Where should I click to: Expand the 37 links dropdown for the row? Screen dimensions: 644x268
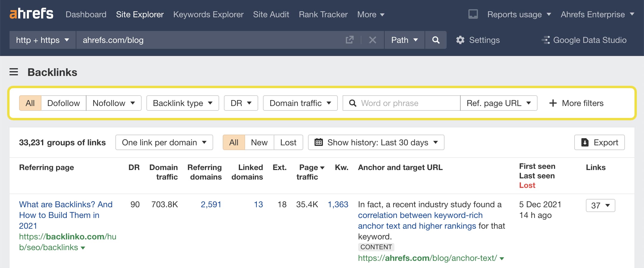600,205
